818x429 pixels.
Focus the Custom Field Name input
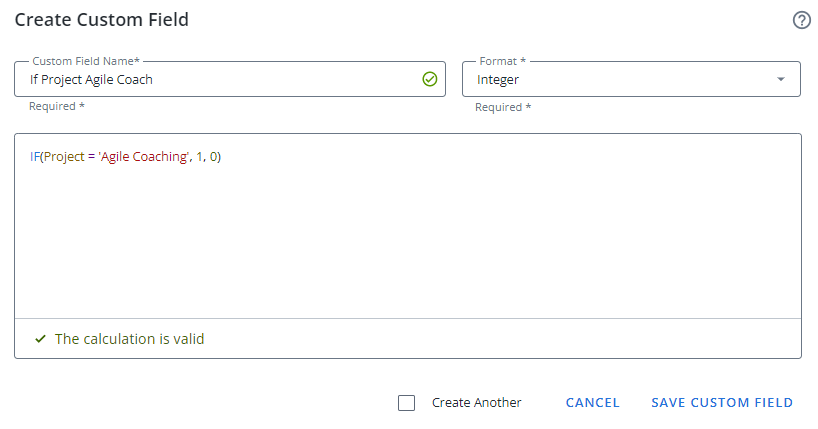click(220, 80)
